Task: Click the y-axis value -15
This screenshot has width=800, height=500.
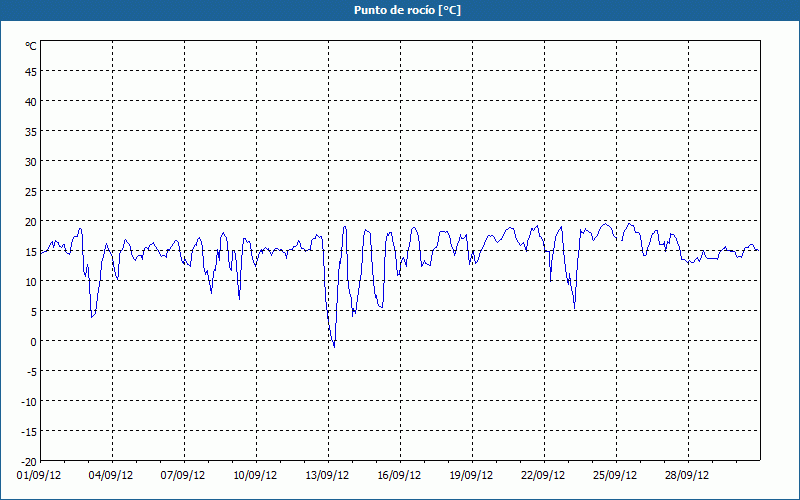Action: [x=29, y=432]
